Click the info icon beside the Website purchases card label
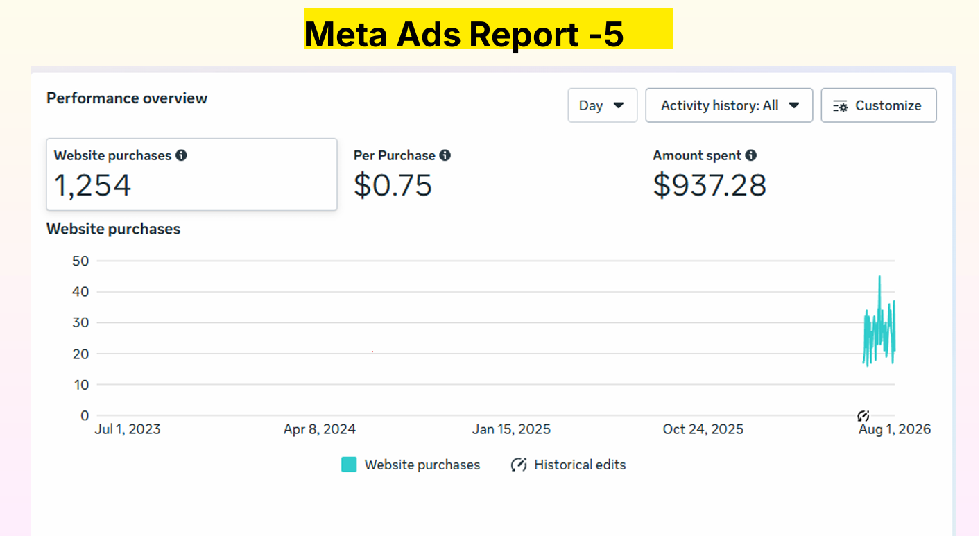The height and width of the screenshot is (536, 980). 181,155
